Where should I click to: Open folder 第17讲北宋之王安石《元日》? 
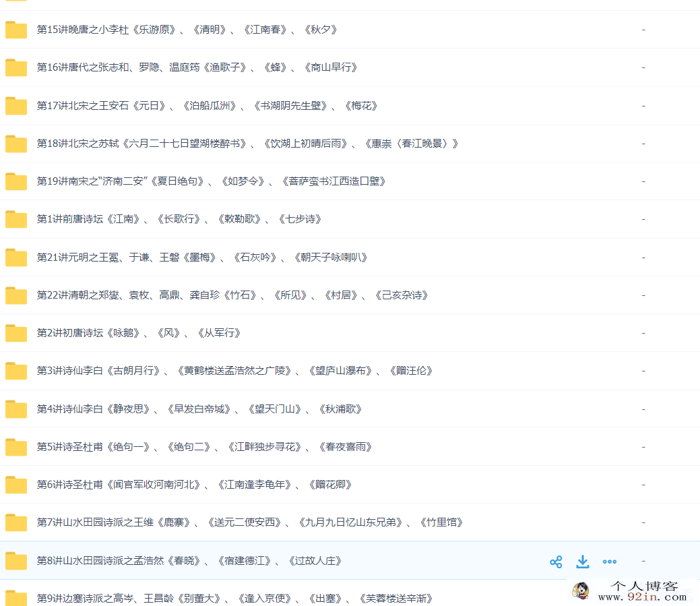tap(208, 106)
